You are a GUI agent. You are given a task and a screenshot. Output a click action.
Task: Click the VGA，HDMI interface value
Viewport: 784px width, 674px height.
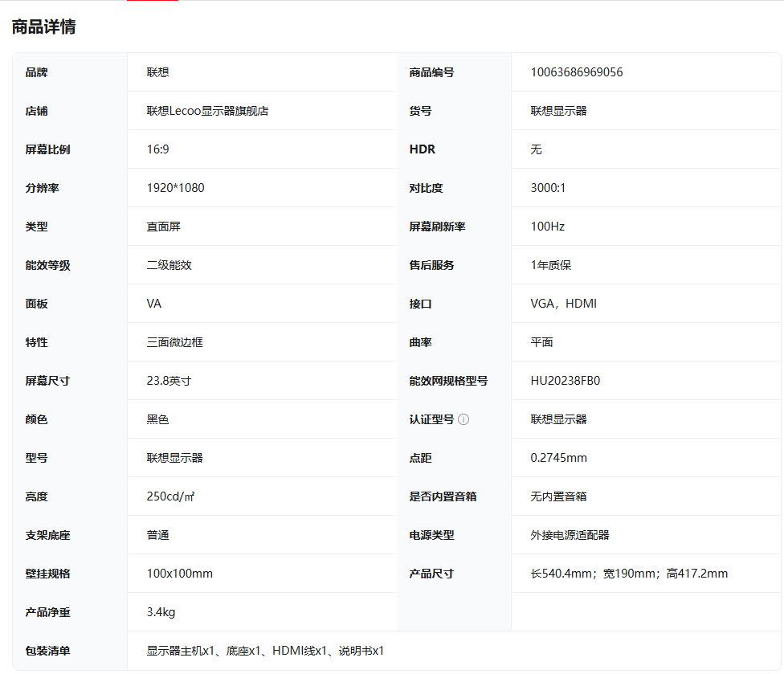563,304
